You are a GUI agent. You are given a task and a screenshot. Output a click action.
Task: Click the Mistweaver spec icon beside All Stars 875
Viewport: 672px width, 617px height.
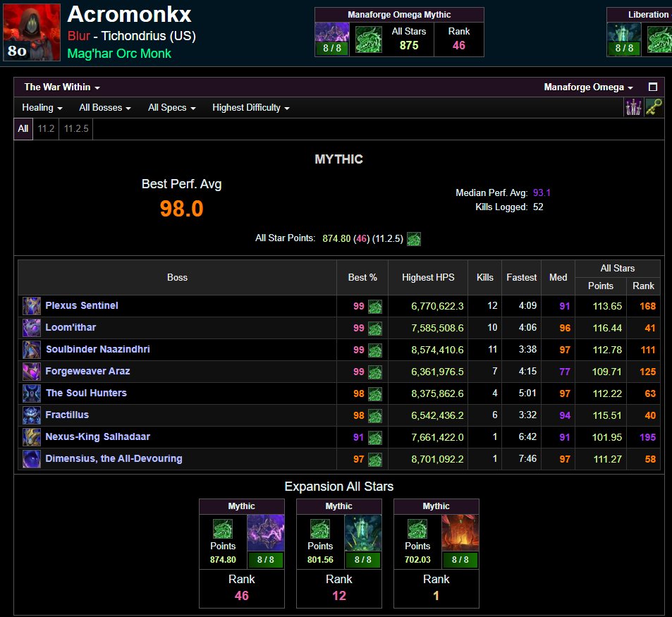point(369,39)
